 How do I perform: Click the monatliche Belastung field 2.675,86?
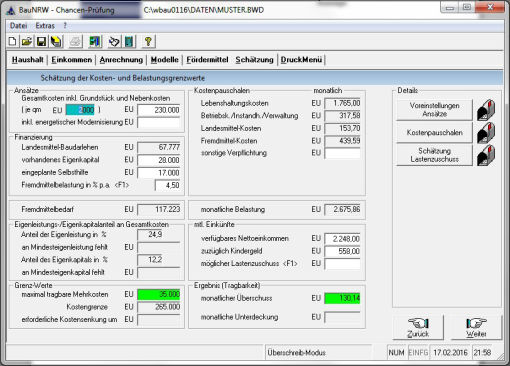[342, 209]
